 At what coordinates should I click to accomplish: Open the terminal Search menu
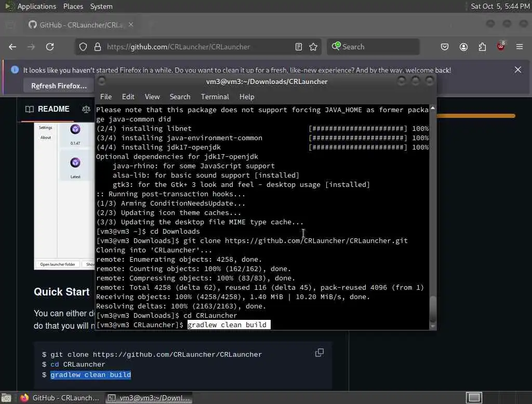[180, 97]
